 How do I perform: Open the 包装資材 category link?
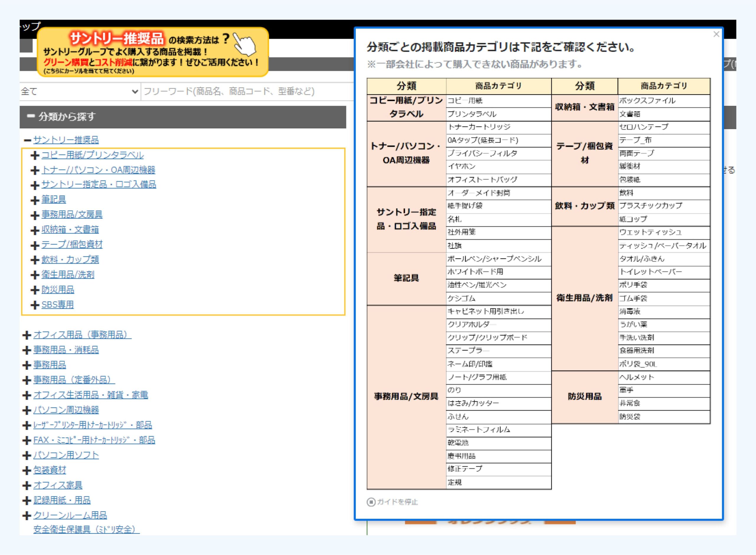coord(50,470)
